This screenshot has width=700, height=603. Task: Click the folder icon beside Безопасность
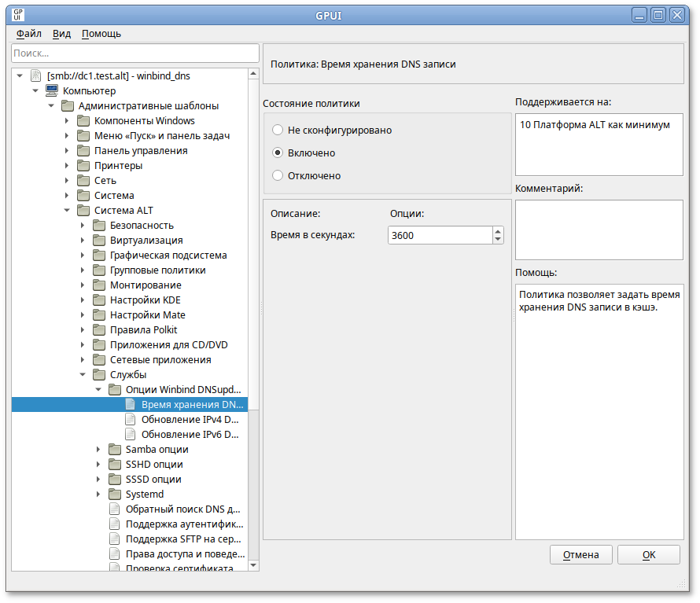(98, 226)
